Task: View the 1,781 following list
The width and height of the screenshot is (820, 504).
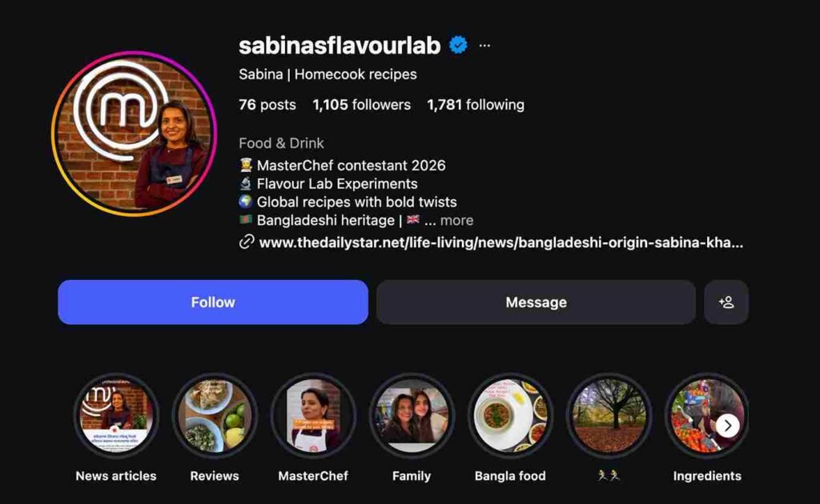Action: [476, 105]
